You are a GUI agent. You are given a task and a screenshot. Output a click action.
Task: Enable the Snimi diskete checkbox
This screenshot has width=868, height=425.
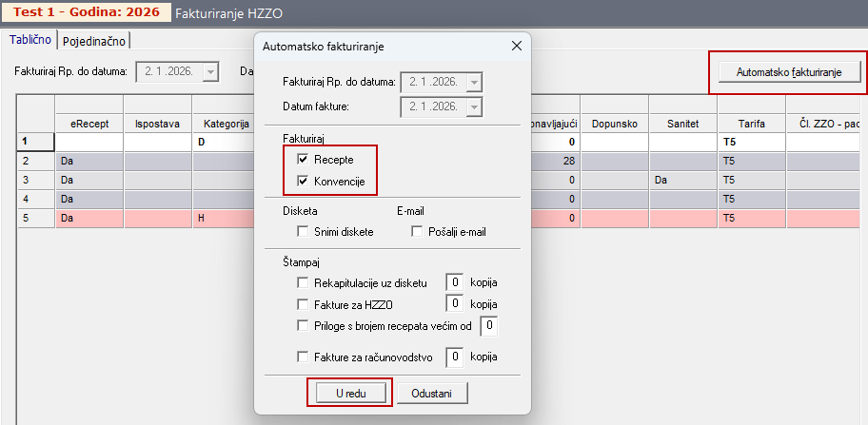[303, 232]
